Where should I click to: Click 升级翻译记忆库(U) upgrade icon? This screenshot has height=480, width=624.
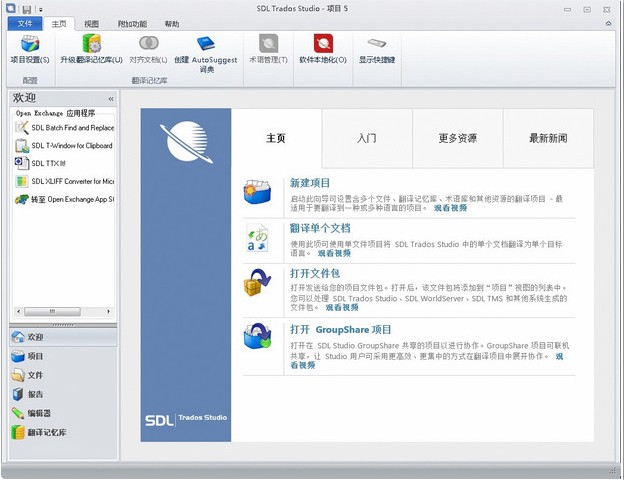click(92, 44)
